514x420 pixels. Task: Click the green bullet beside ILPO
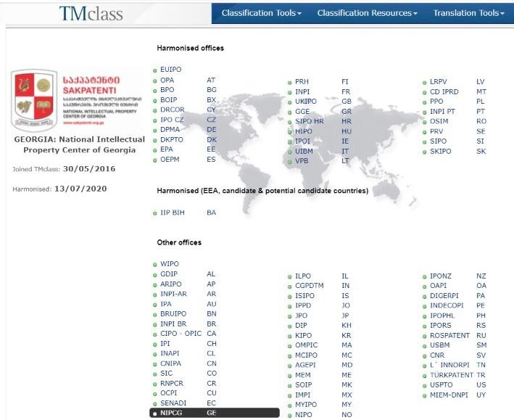coord(290,276)
